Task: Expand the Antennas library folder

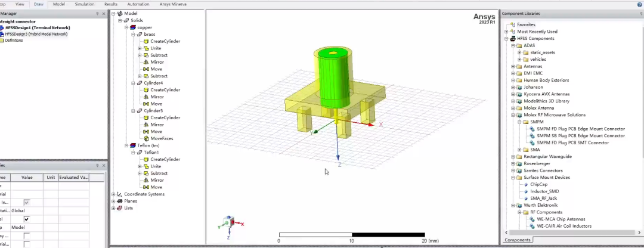Action: [x=513, y=67]
